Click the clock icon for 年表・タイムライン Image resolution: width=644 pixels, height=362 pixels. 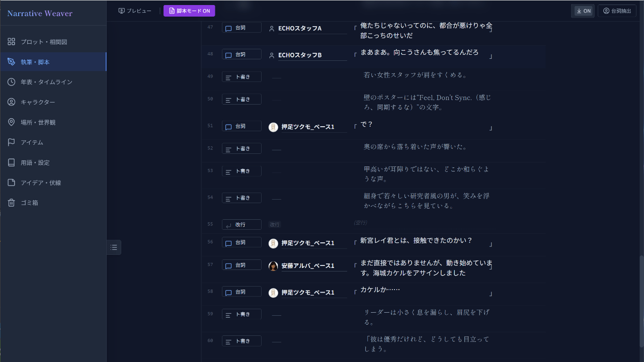[12, 82]
